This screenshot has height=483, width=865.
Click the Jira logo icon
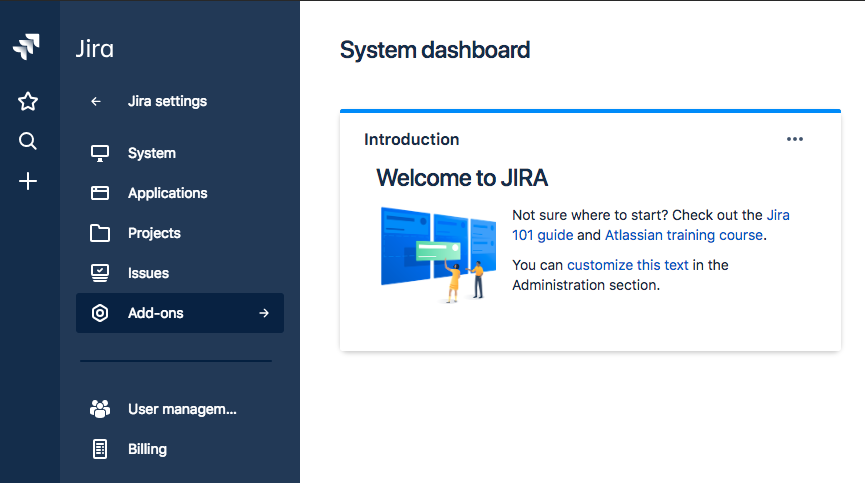point(26,47)
